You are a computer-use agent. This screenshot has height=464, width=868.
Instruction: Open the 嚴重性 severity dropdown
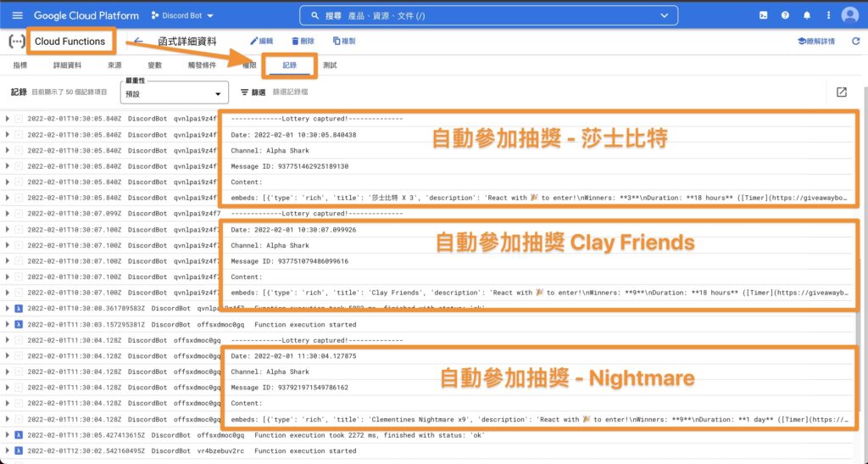click(x=175, y=93)
